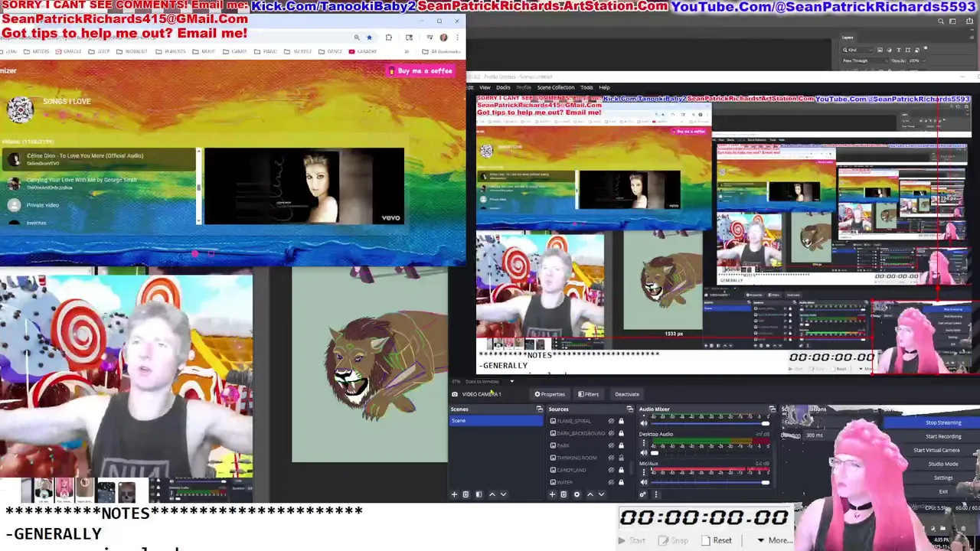
Task: Add a new source with the plus icon
Action: (552, 494)
